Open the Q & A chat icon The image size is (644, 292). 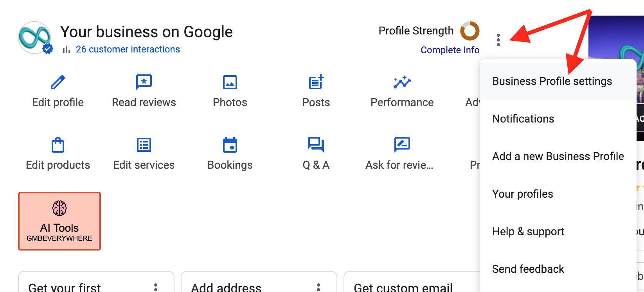click(316, 144)
